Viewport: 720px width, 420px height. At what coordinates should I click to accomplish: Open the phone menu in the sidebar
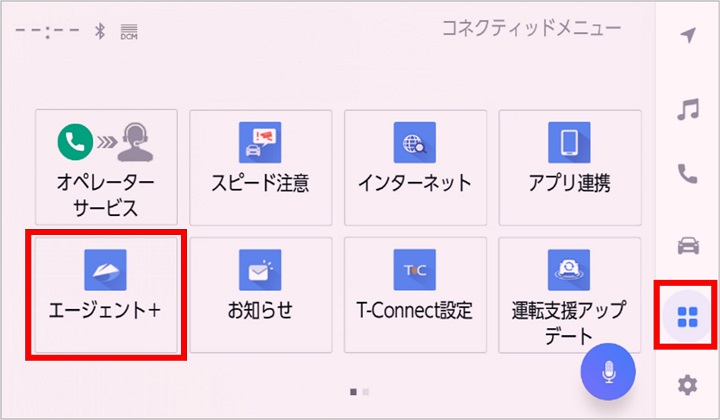687,174
